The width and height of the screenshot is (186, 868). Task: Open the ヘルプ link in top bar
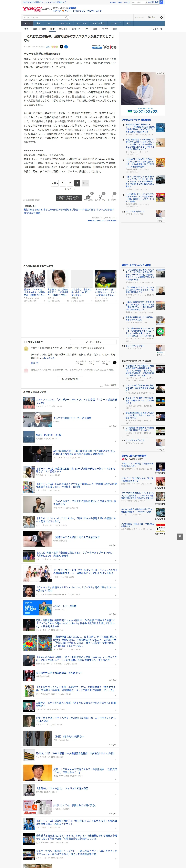tap(127, 2)
